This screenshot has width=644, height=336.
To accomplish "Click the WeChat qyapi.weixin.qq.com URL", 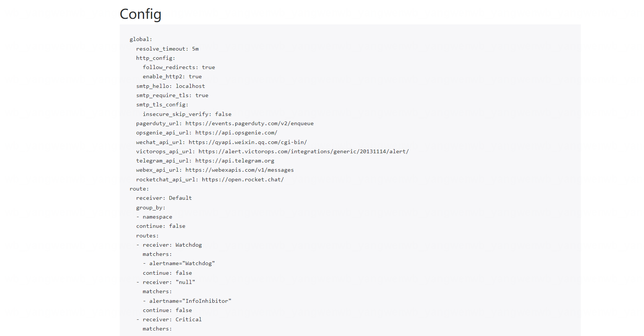I will [248, 142].
